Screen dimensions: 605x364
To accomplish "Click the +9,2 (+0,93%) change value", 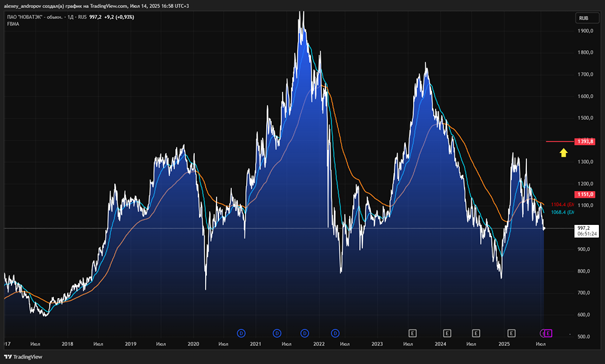I will pos(119,17).
